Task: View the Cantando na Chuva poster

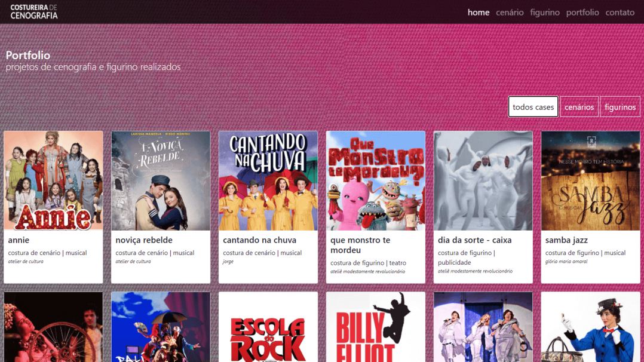Action: (268, 180)
